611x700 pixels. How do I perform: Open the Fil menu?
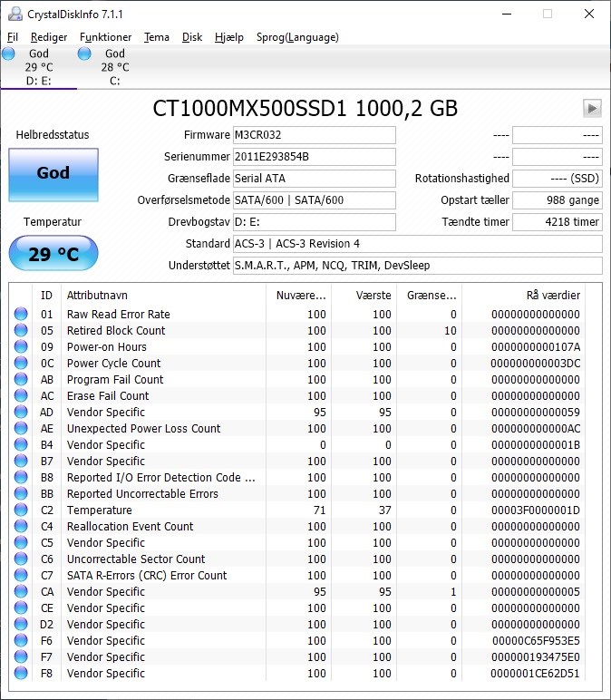coord(13,37)
